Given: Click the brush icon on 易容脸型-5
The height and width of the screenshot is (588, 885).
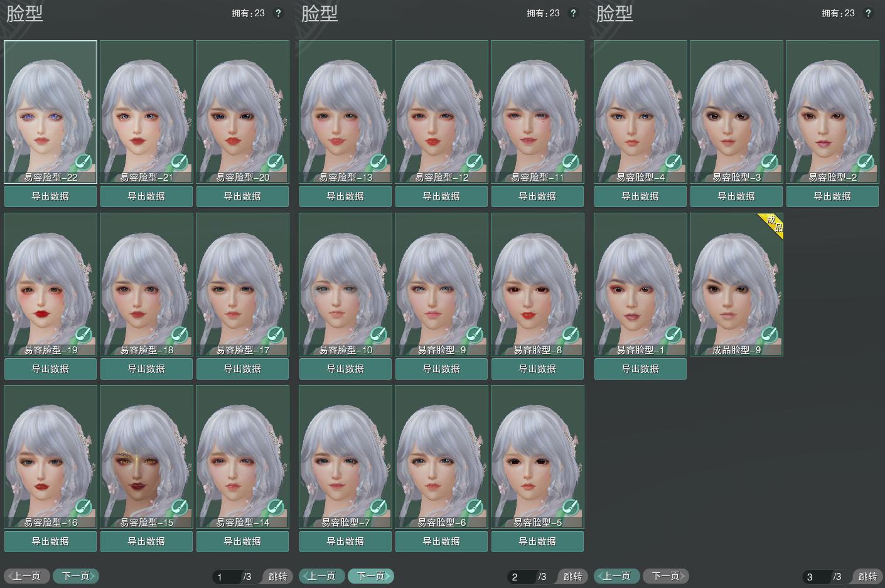Looking at the screenshot, I should (571, 508).
